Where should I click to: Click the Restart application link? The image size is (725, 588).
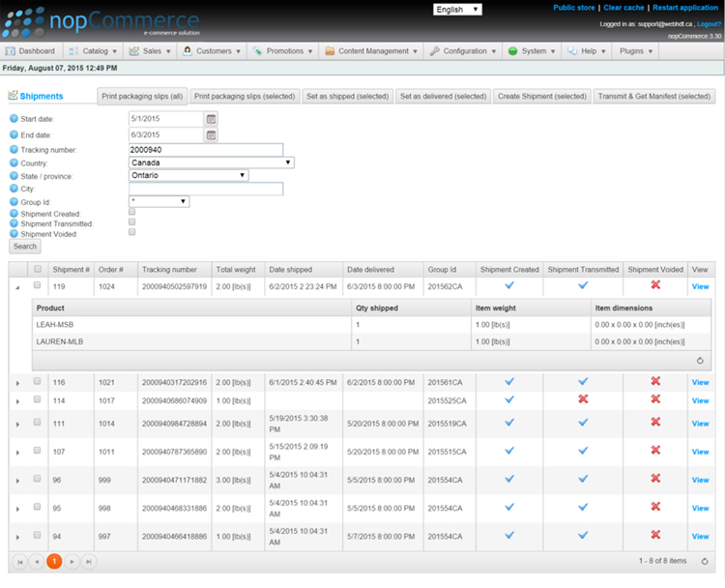click(685, 8)
